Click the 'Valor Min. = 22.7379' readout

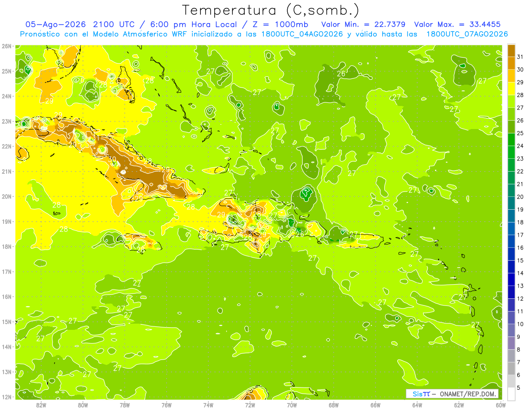point(363,24)
